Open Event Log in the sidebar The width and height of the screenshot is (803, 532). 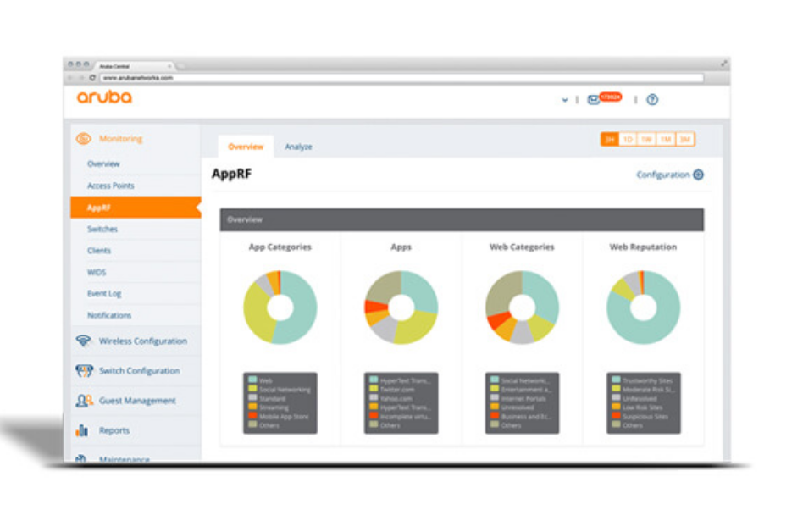click(104, 293)
